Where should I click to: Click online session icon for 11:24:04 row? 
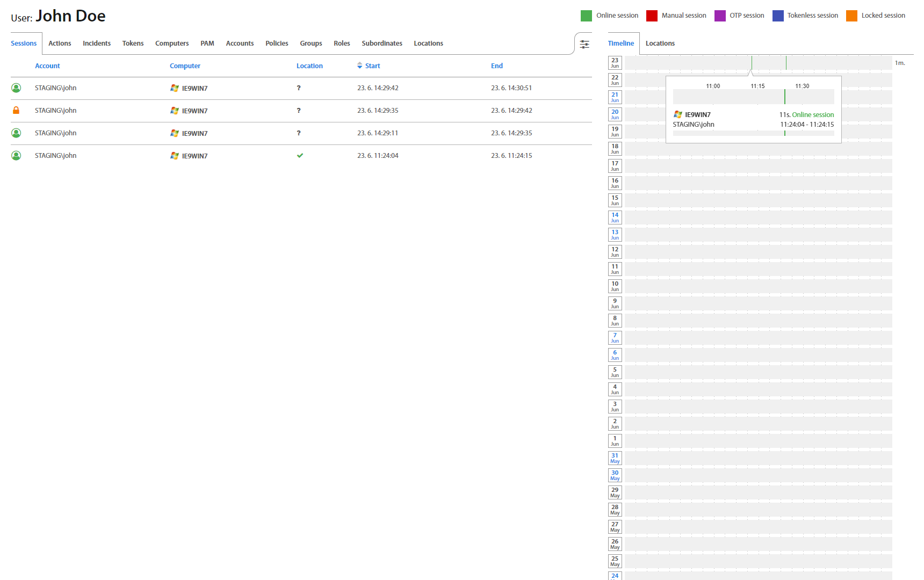16,156
